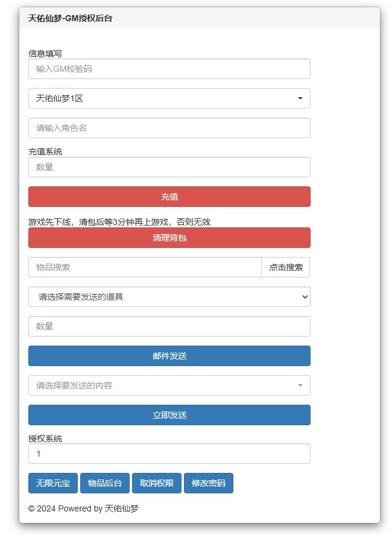Image resolution: width=392 pixels, height=535 pixels.
Task: Click the 授权系统 value field showing 1
Action: tap(169, 454)
